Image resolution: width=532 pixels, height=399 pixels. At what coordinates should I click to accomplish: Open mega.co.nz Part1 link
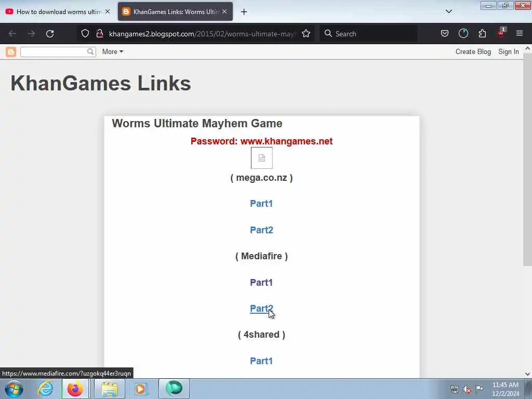coord(261,204)
